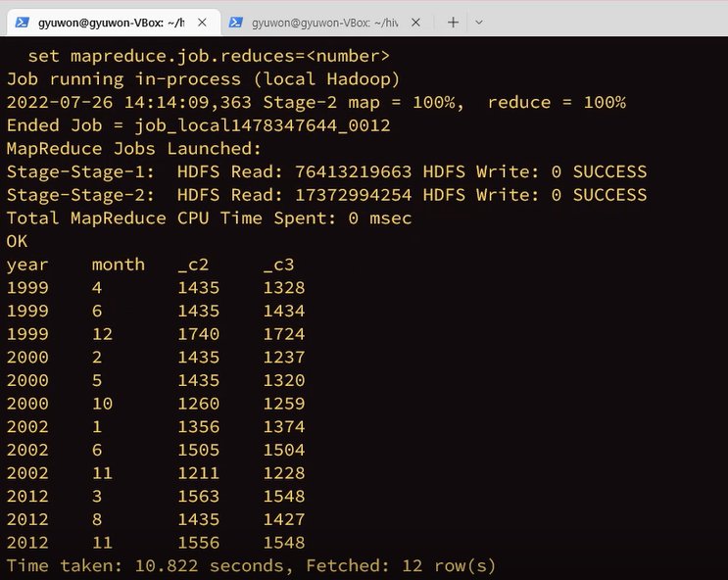
Task: Click the 'year' column header
Action: (27, 266)
